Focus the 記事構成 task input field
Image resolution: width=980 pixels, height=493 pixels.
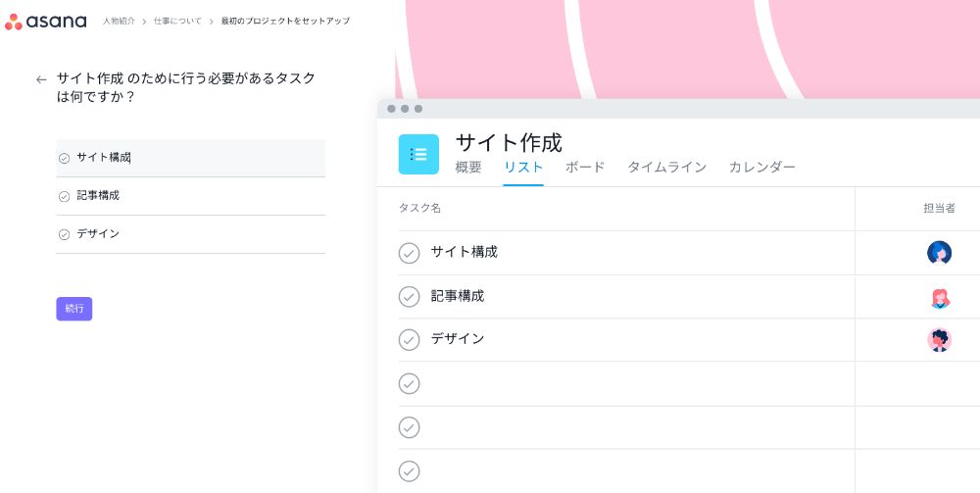tap(196, 196)
